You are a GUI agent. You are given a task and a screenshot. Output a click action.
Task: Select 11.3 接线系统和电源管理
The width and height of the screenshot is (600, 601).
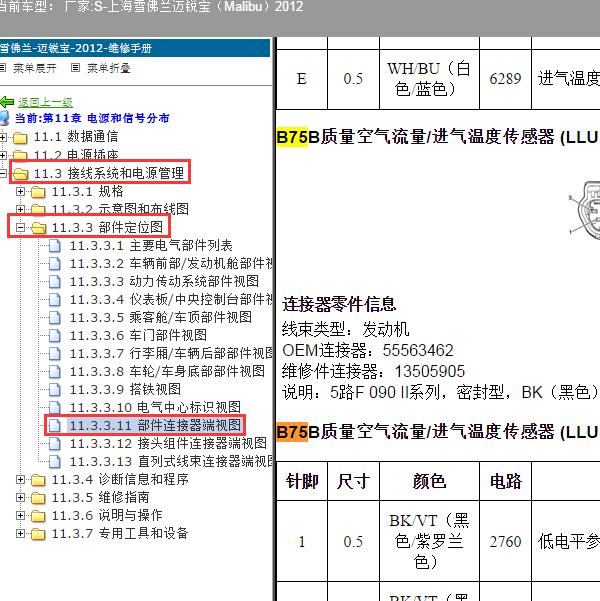click(109, 173)
